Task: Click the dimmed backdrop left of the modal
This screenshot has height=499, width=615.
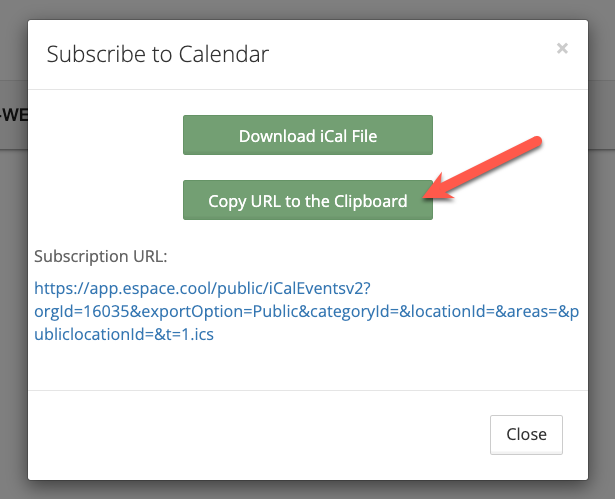Action: pyautogui.click(x=13, y=300)
